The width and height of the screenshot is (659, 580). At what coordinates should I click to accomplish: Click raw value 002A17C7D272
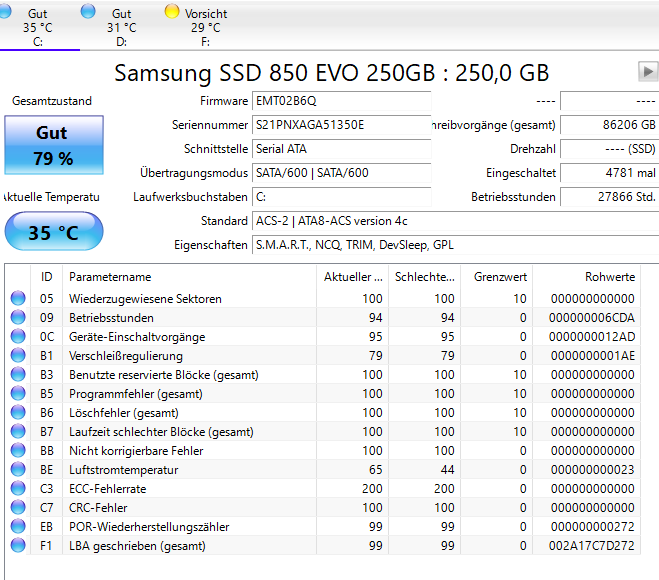point(592,546)
